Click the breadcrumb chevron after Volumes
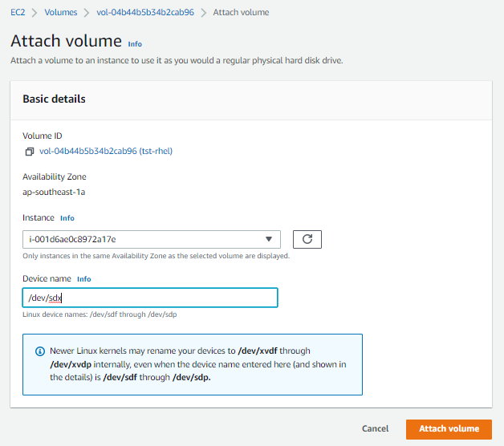The width and height of the screenshot is (504, 446). (x=87, y=13)
